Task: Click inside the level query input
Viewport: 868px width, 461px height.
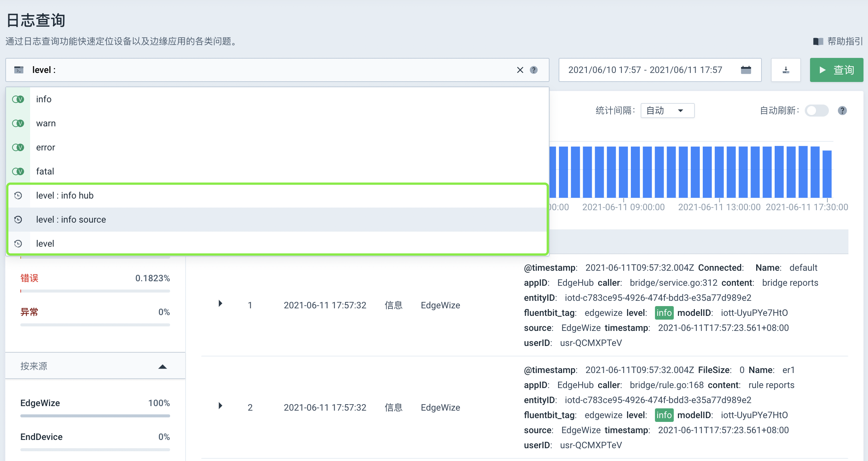Action: point(277,70)
